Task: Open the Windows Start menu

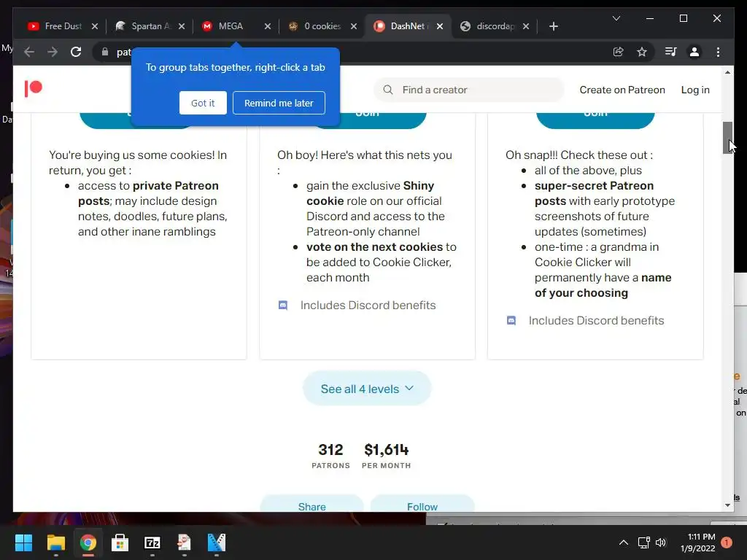Action: [x=23, y=542]
